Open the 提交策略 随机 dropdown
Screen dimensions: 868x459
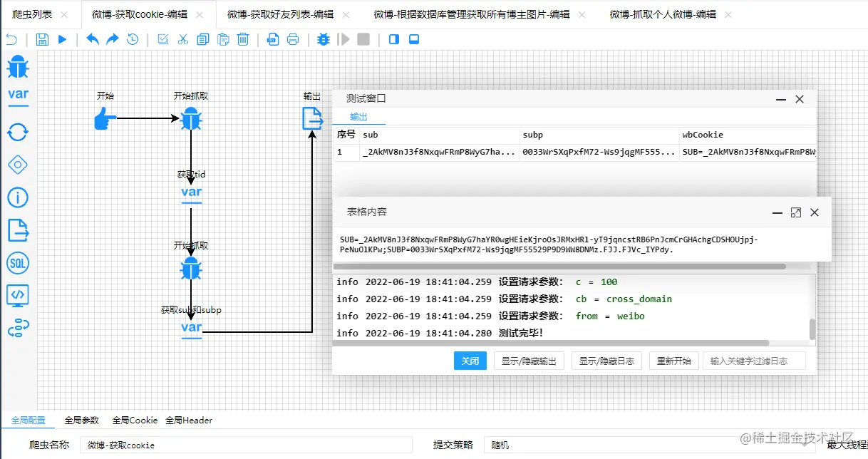pyautogui.click(x=650, y=445)
